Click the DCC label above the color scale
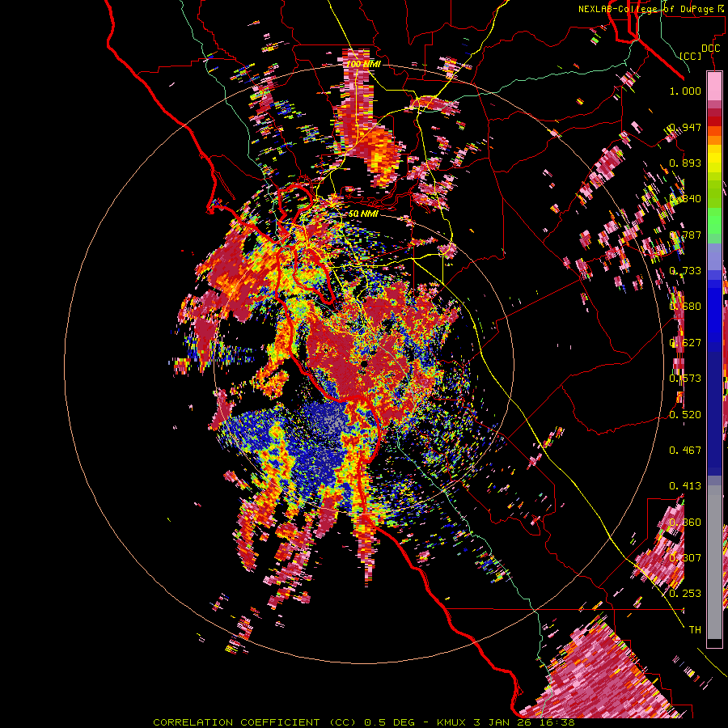Viewport: 728px width, 728px height. pyautogui.click(x=710, y=49)
